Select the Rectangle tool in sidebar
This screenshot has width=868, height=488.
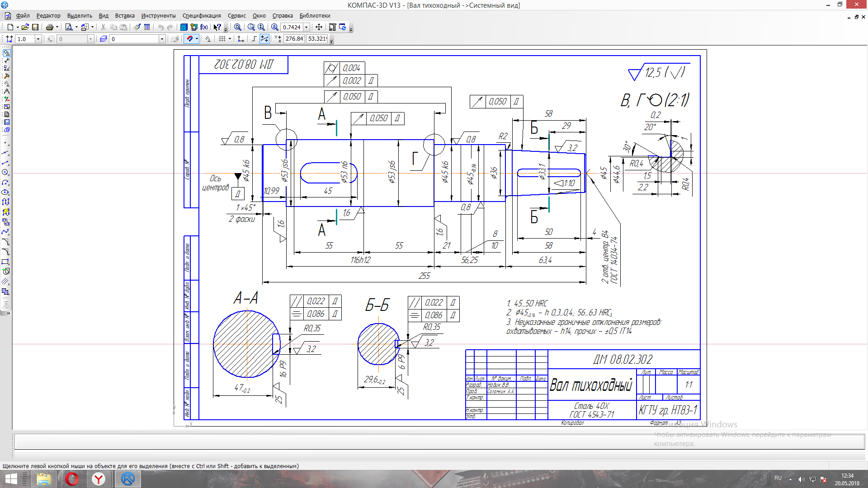(x=5, y=262)
